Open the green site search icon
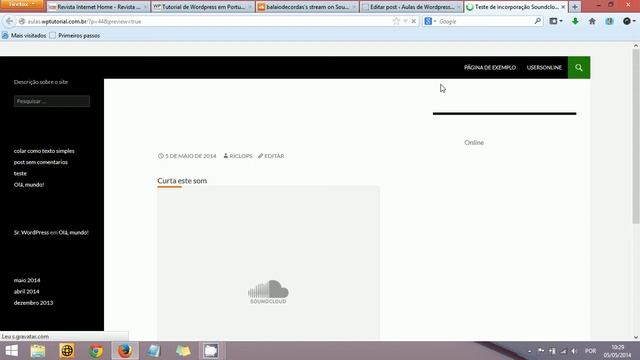The image size is (640, 360). tap(579, 67)
